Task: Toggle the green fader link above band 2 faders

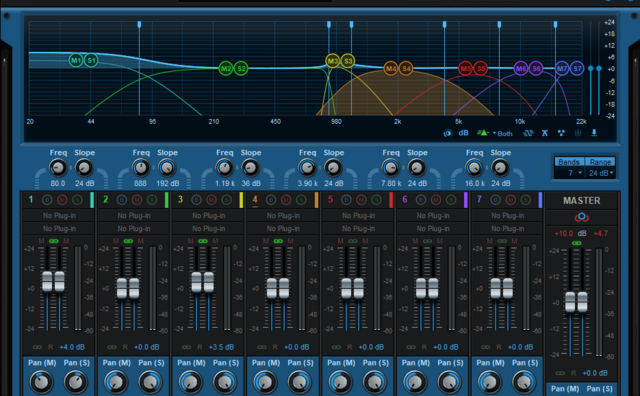Action: click(x=128, y=241)
